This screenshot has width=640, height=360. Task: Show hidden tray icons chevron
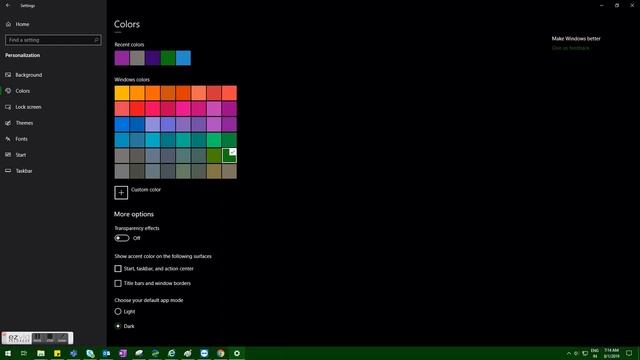tap(569, 353)
